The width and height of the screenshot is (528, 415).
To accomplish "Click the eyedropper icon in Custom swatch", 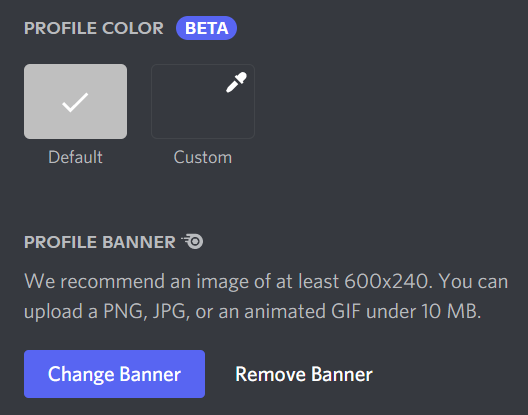I will 236,82.
